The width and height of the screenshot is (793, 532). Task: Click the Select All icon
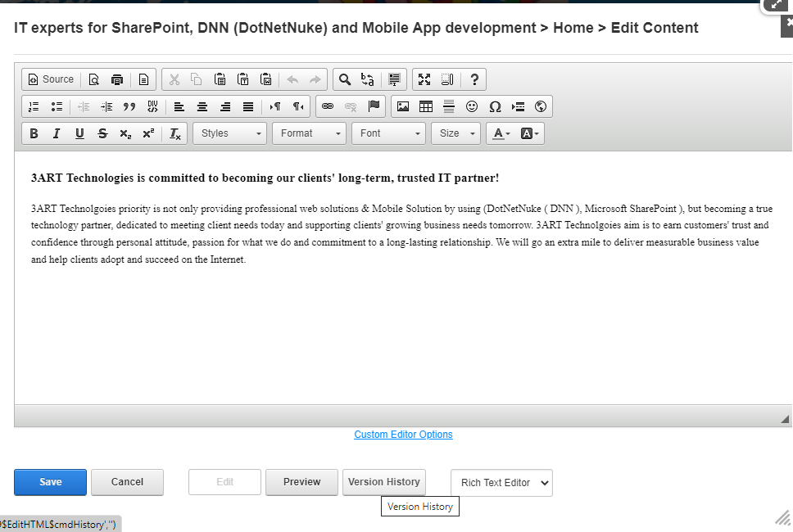point(394,79)
